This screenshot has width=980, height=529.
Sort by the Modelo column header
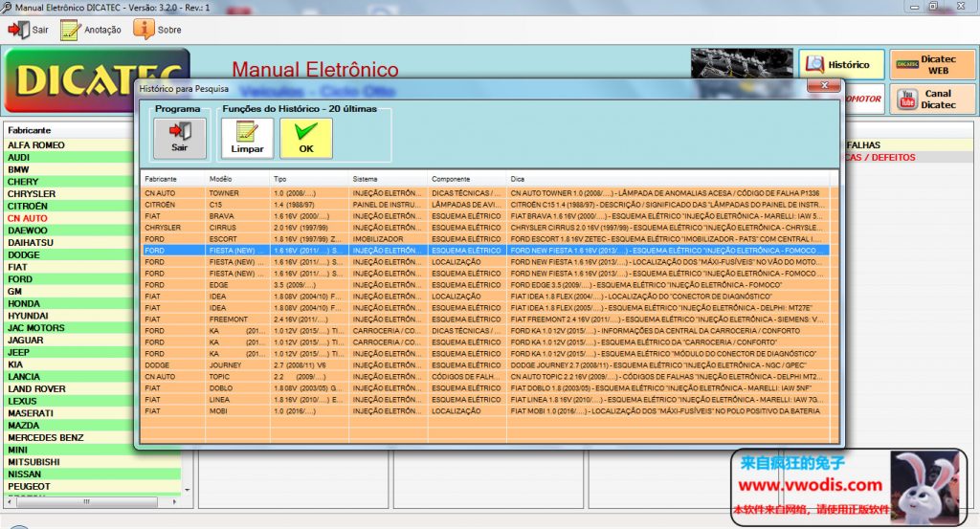click(237, 179)
